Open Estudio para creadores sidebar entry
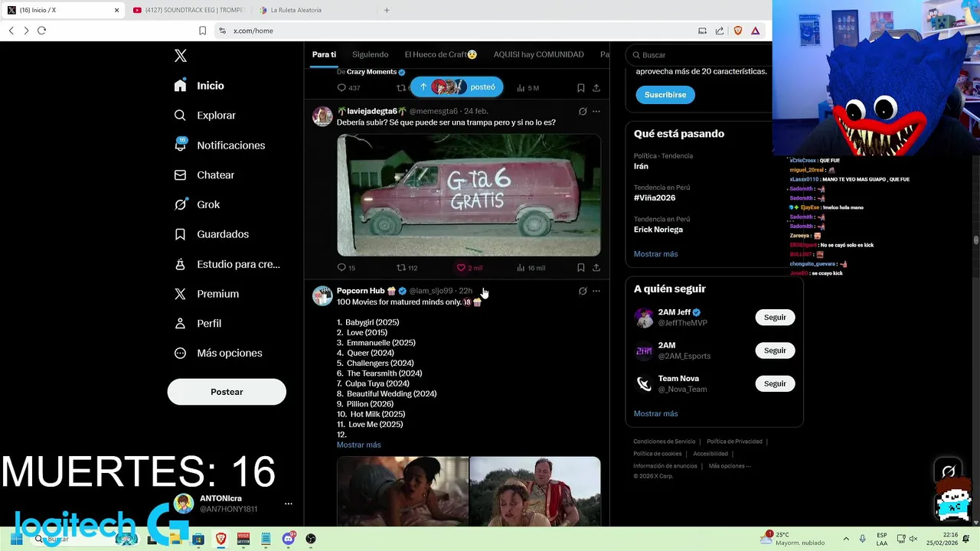Image resolution: width=980 pixels, height=551 pixels. (227, 264)
